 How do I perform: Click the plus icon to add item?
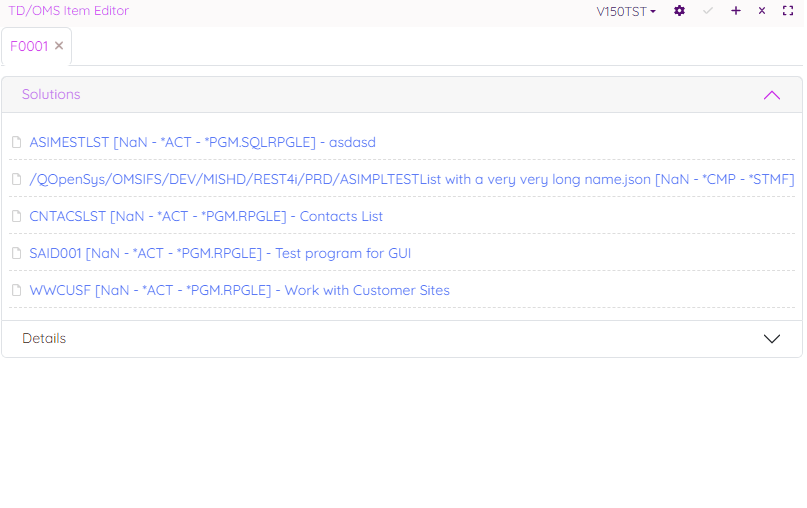[x=736, y=11]
